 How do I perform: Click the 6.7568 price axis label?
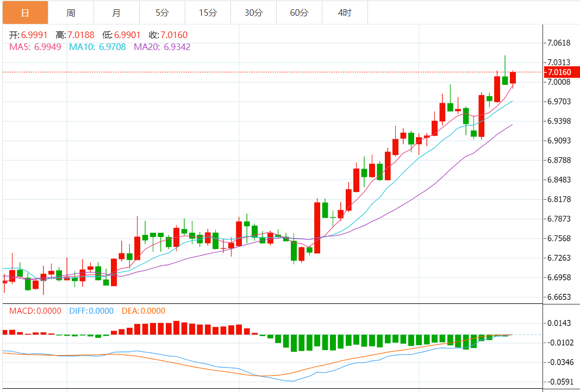(559, 239)
